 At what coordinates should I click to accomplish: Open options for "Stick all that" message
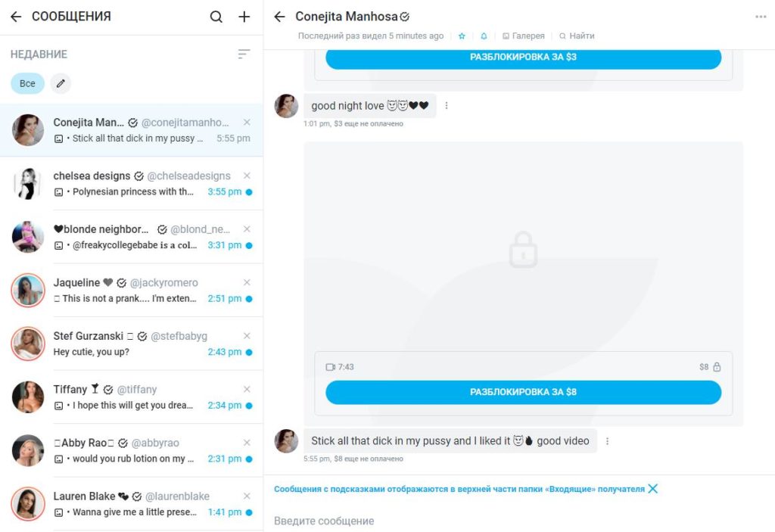[607, 441]
